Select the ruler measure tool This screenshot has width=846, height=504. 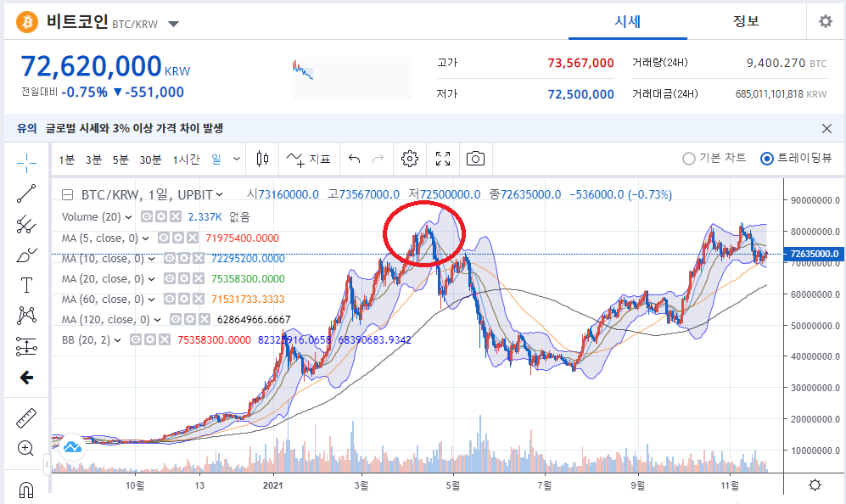pyautogui.click(x=26, y=417)
